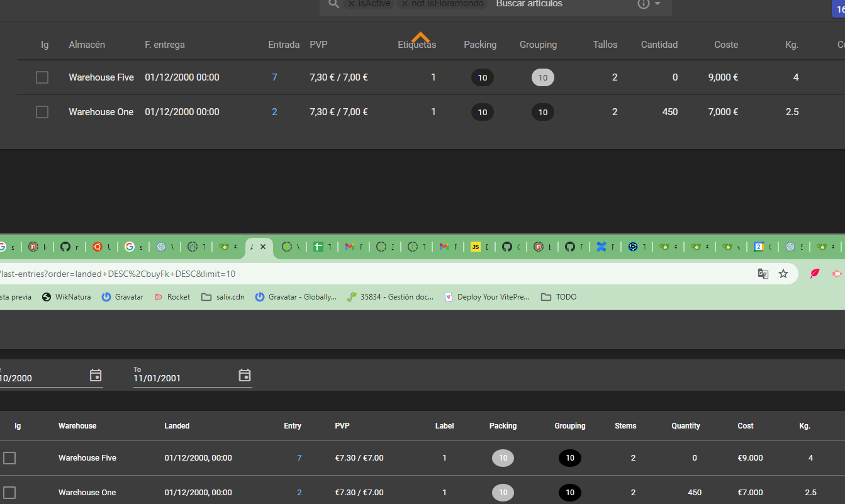The height and width of the screenshot is (504, 845).
Task: Open entry 2 link in Spanish table
Action: coord(274,112)
